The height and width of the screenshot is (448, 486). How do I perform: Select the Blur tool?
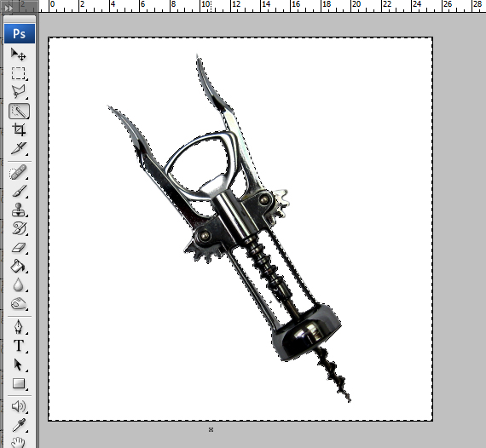click(19, 284)
